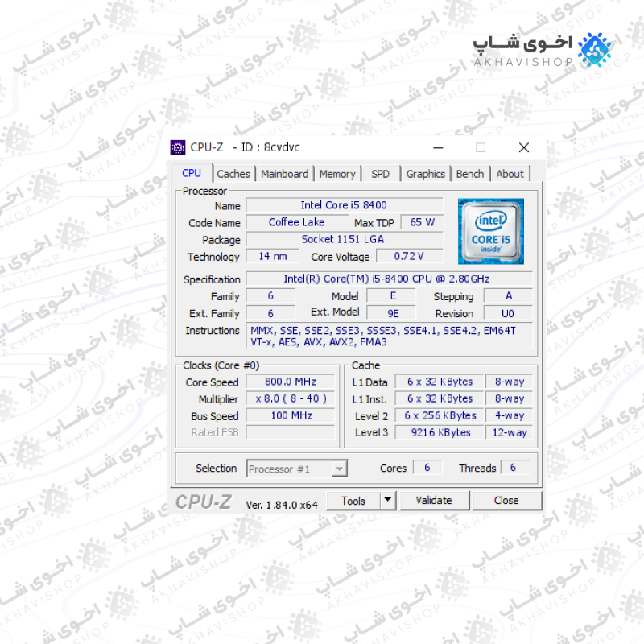Image resolution: width=644 pixels, height=644 pixels.
Task: Click the Intel Core i5 logo badge
Action: point(491,231)
